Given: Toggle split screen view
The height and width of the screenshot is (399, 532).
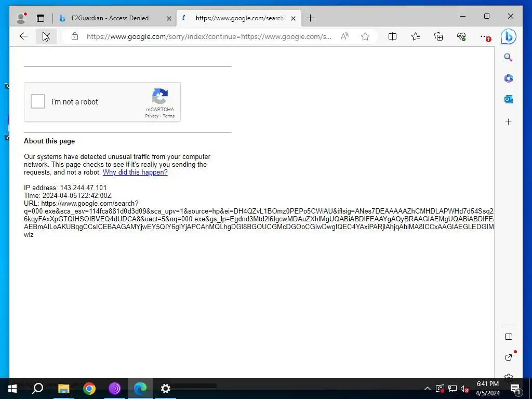Looking at the screenshot, I should pos(393,36).
